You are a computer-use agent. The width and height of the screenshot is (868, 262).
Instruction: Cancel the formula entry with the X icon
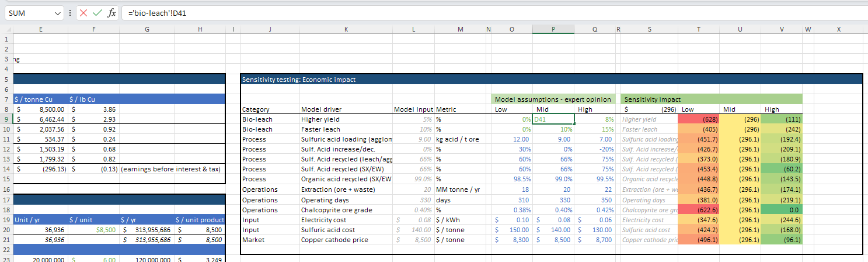83,13
